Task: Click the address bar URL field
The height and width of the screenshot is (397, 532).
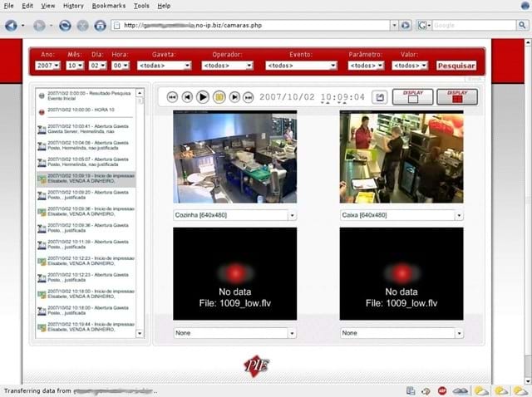Action: pyautogui.click(x=251, y=26)
